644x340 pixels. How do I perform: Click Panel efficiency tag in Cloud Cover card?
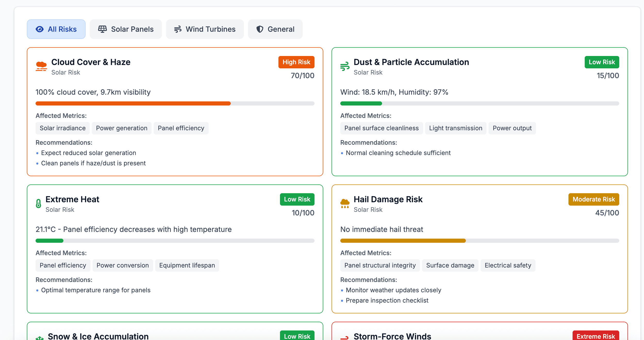pos(181,128)
